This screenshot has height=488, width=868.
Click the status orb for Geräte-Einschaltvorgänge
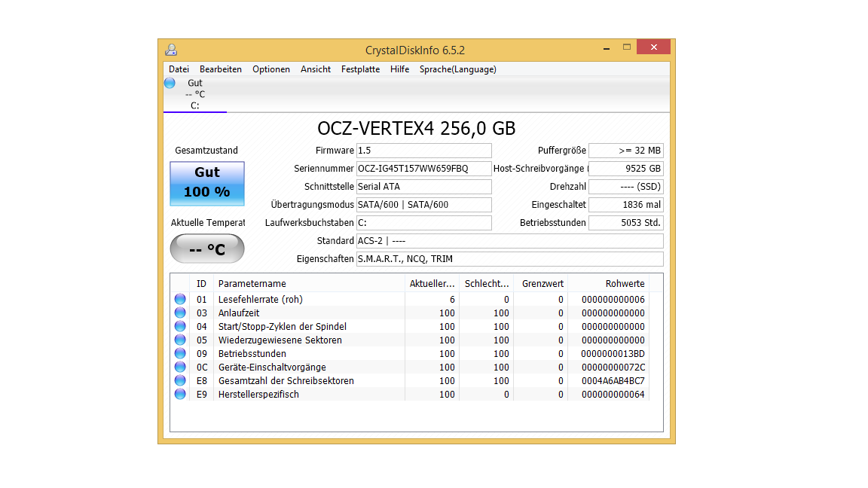point(180,367)
